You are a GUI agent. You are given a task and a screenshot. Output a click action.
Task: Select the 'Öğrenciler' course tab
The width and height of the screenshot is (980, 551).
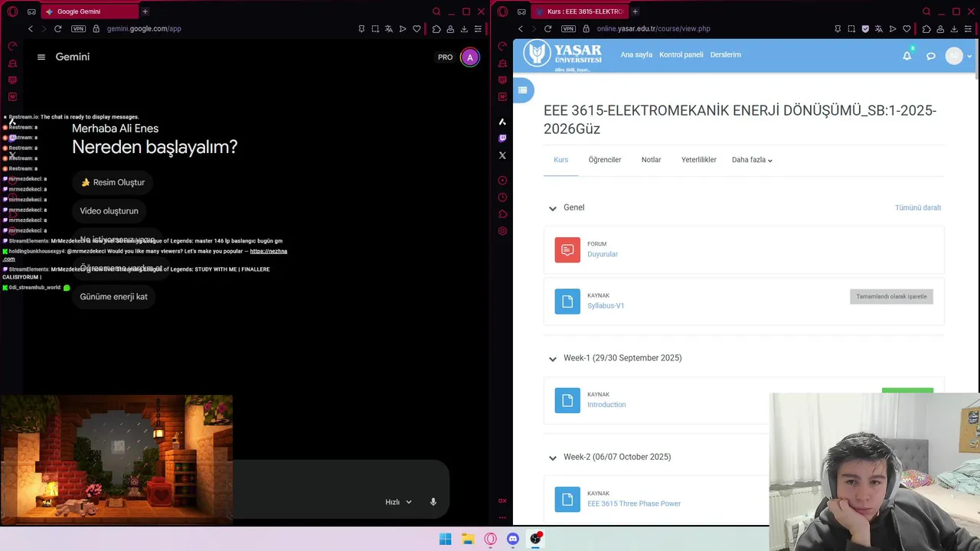[x=605, y=160]
